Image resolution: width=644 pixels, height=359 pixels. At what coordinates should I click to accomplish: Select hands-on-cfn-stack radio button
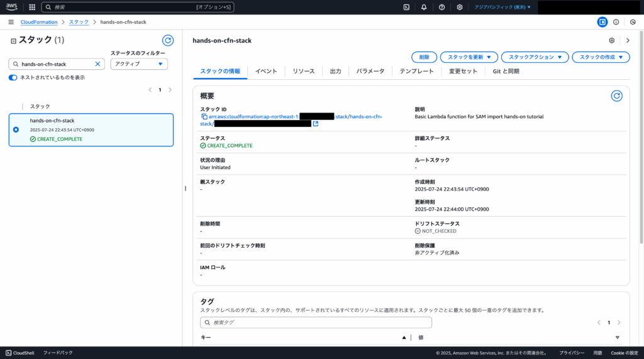[16, 130]
